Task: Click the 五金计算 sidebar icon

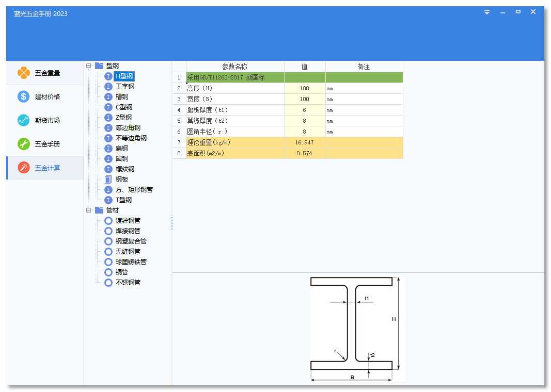Action: pos(24,168)
